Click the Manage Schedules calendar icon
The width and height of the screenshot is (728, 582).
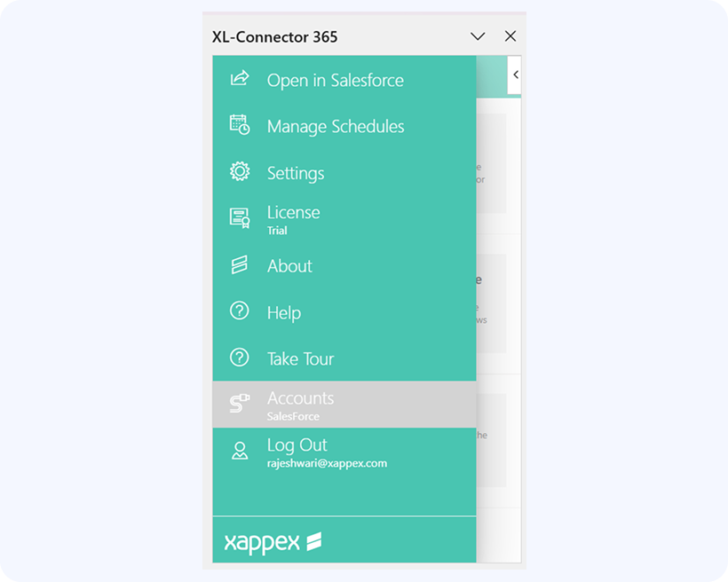coord(240,125)
